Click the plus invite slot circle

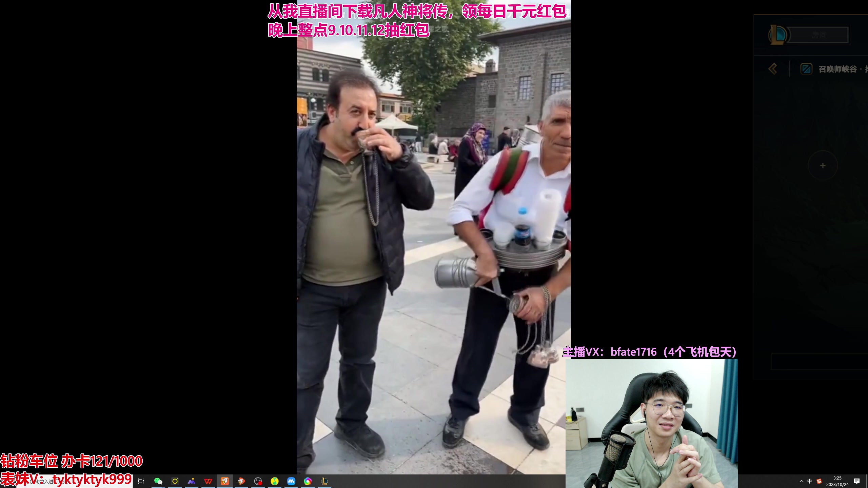click(823, 165)
